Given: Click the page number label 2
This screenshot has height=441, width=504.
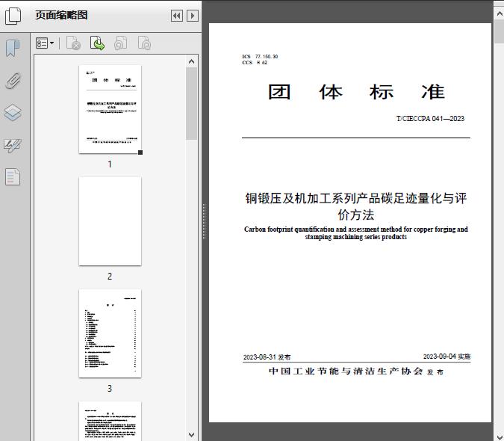Looking at the screenshot, I should pos(110,276).
